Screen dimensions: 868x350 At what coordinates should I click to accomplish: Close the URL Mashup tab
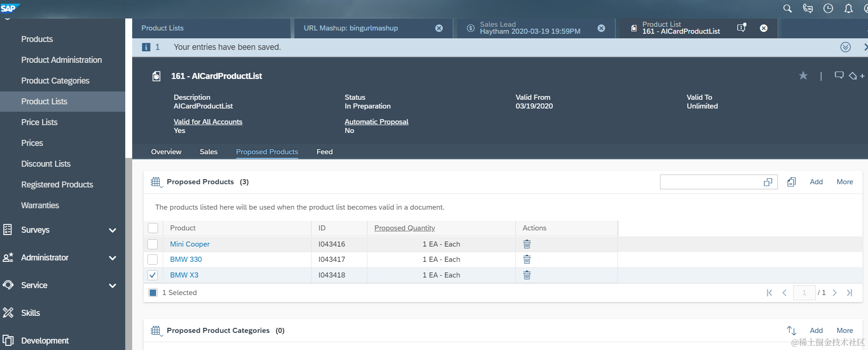pyautogui.click(x=439, y=28)
